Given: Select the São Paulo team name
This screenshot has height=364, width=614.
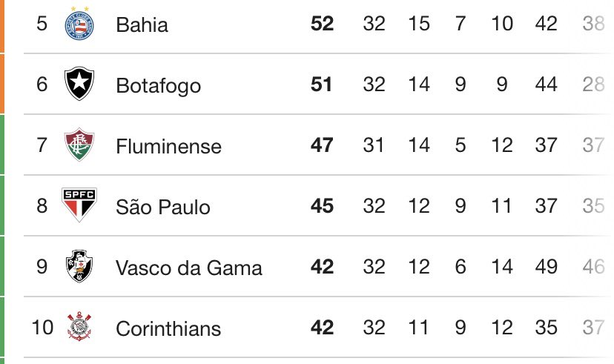Looking at the screenshot, I should tap(162, 207).
